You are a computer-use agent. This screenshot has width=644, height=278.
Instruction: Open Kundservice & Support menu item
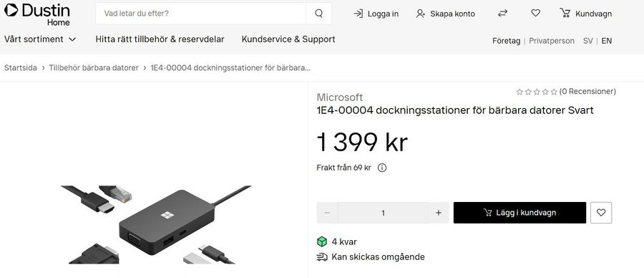click(288, 39)
